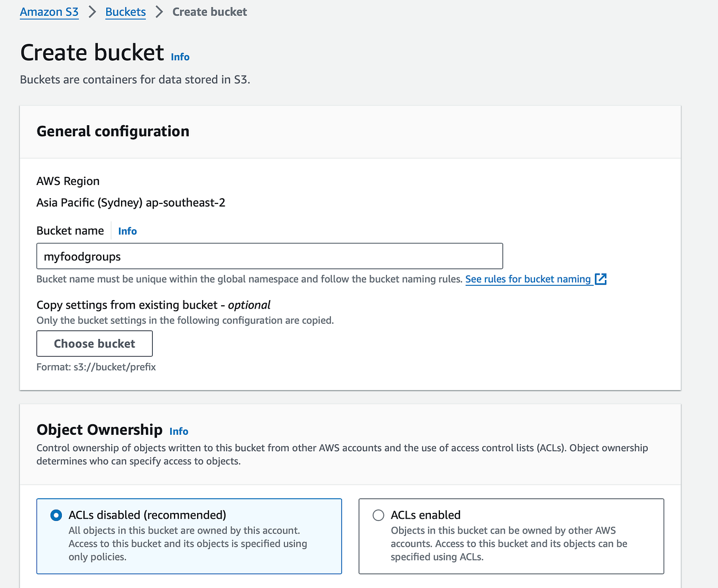Click the Choose bucket button
Image resolution: width=718 pixels, height=588 pixels.
click(94, 343)
